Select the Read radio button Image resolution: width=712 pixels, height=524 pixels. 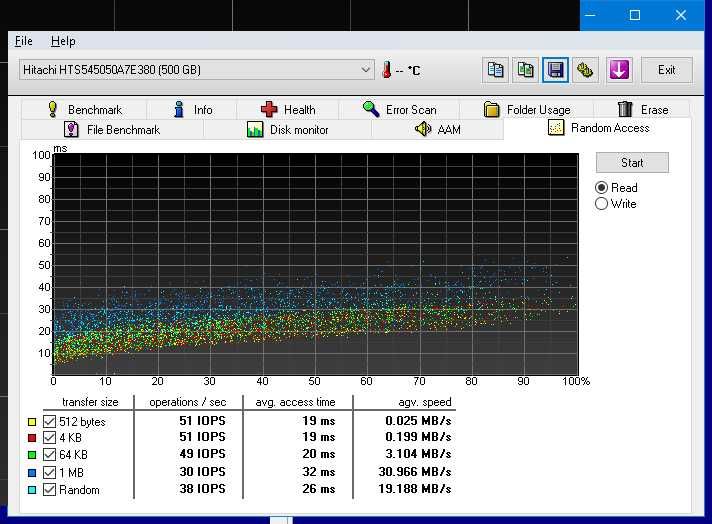pos(601,188)
